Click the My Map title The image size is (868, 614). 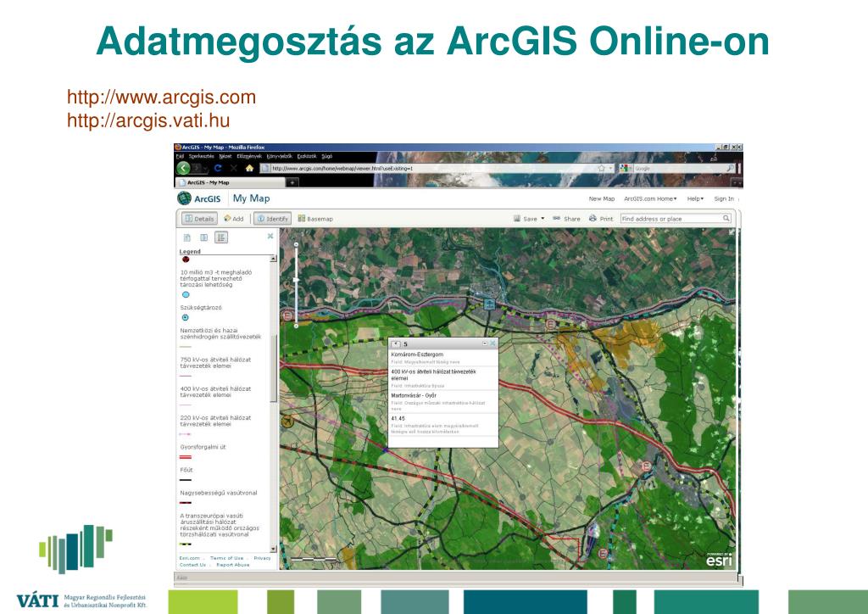click(251, 198)
